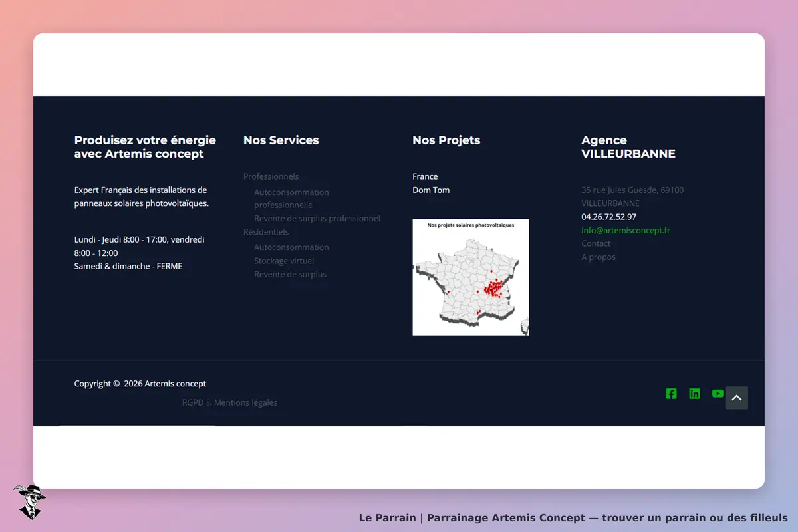Click the Agence VILLEURBANNE heading
The height and width of the screenshot is (532, 798).
(x=628, y=147)
